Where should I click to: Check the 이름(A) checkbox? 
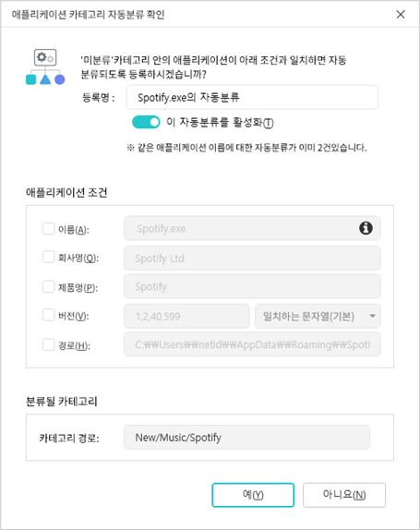click(x=48, y=228)
